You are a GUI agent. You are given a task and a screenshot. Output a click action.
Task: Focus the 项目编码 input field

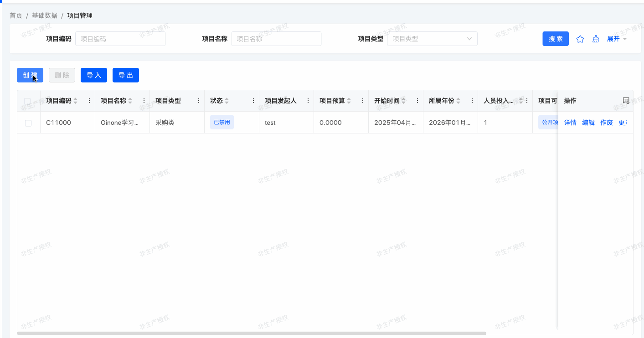[120, 39]
